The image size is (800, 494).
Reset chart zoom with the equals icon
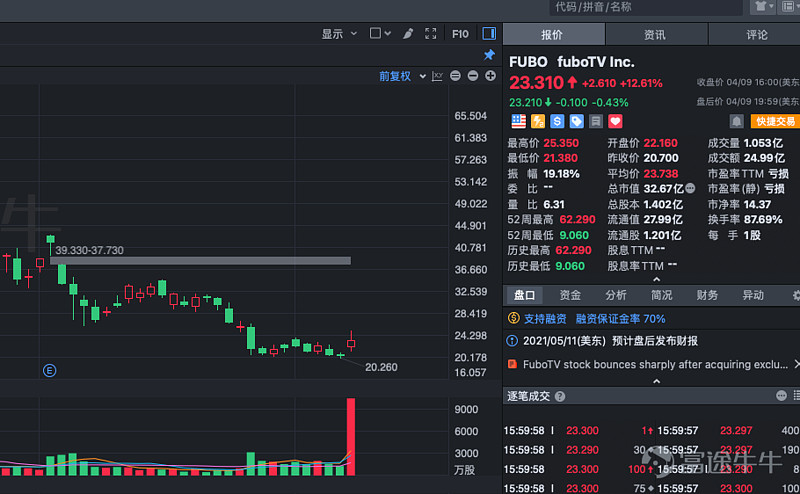(x=455, y=76)
